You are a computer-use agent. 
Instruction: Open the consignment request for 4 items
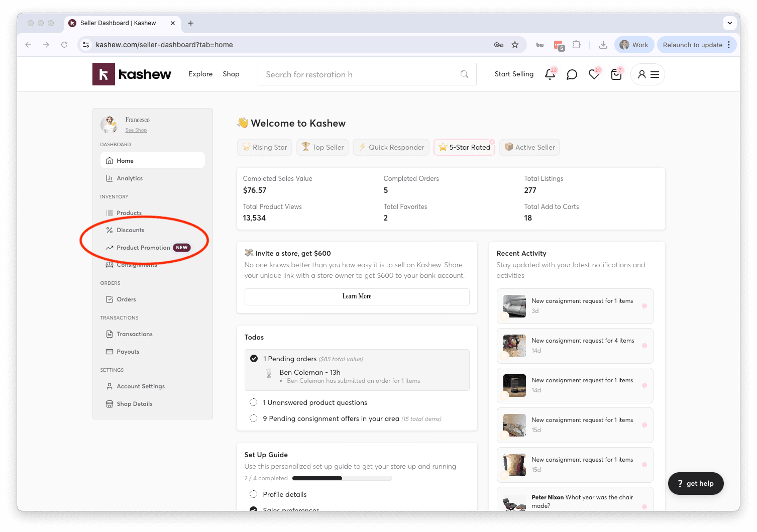[x=575, y=346]
